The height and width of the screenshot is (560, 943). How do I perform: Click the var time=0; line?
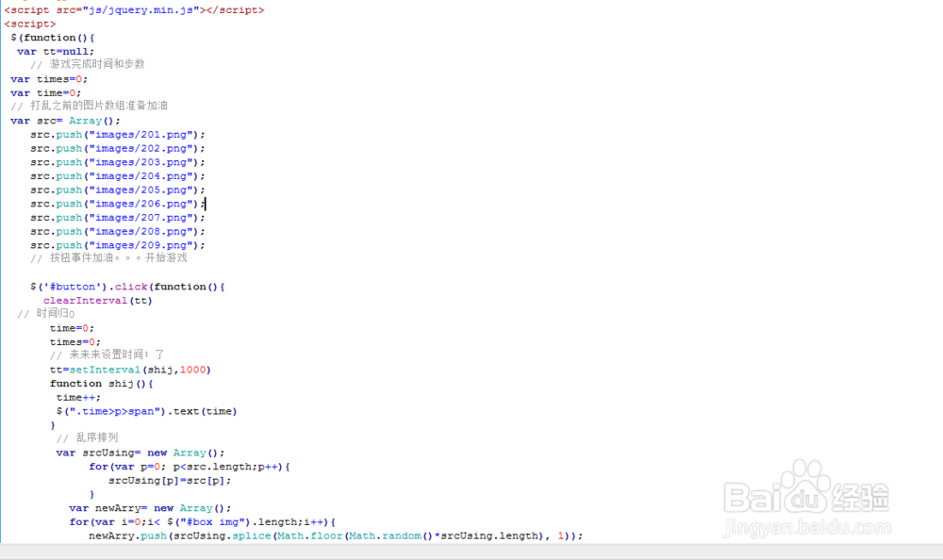pyautogui.click(x=45, y=93)
